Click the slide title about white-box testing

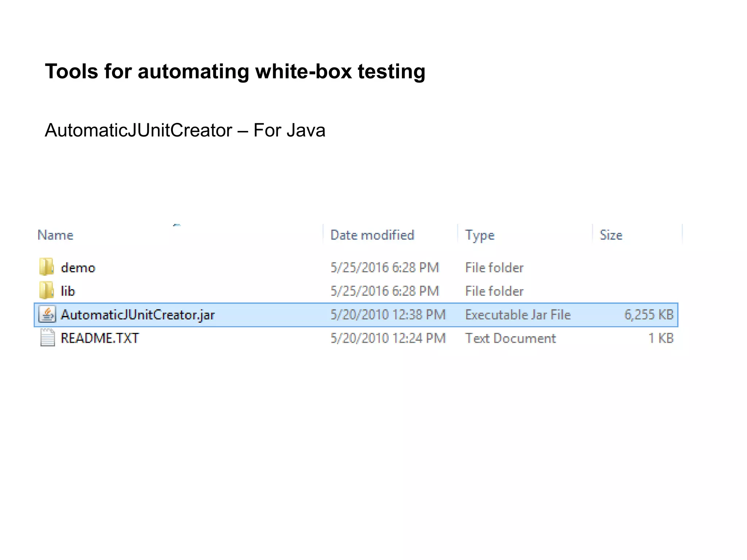click(x=235, y=71)
